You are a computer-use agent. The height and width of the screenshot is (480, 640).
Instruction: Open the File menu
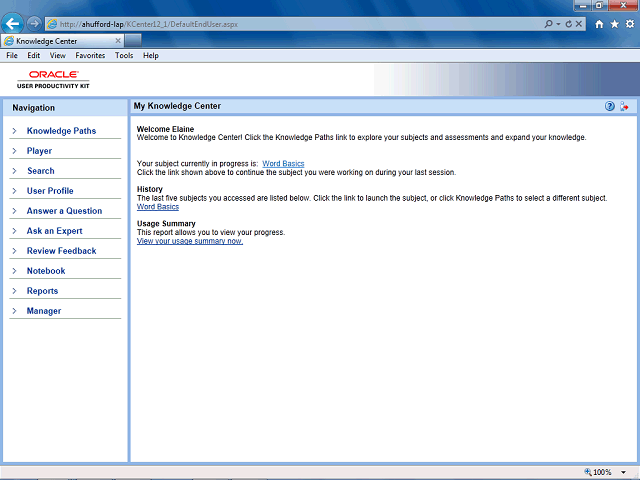12,56
